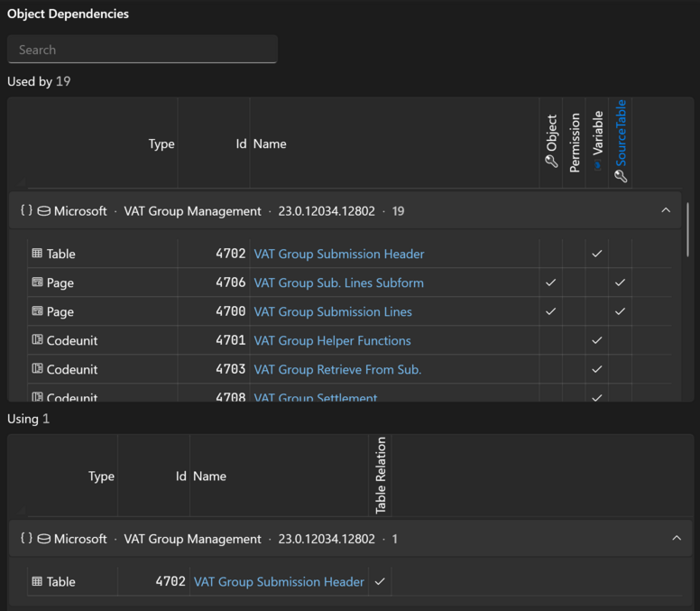Viewport: 700px width, 611px height.
Task: Click the Table Relation column header
Action: (381, 476)
